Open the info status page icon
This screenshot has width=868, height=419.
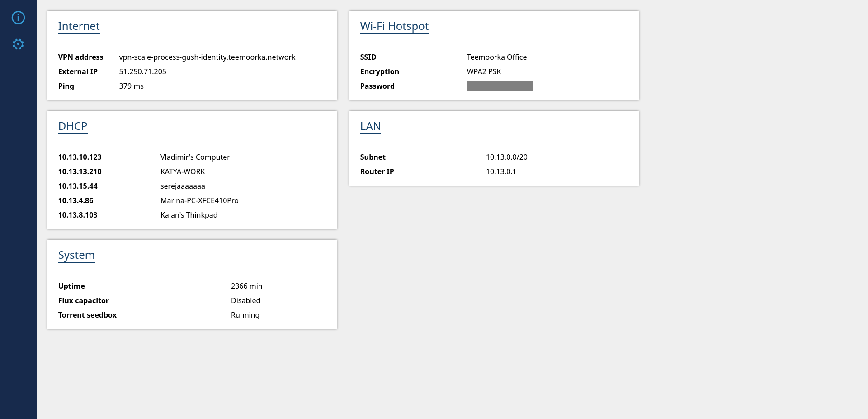point(18,18)
